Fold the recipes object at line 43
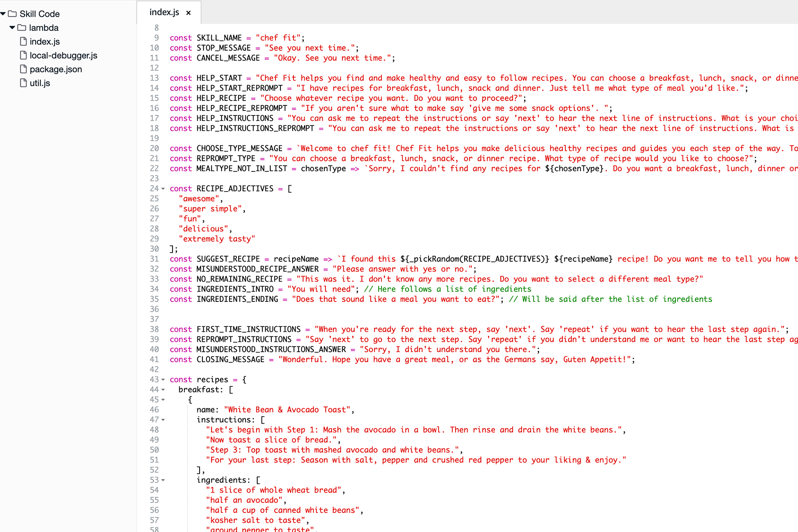798x532 pixels. click(x=163, y=380)
